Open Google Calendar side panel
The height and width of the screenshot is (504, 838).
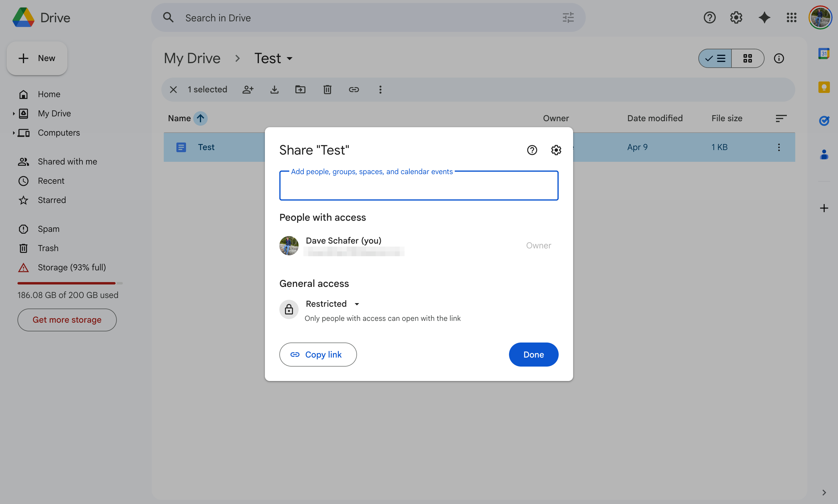click(x=824, y=53)
